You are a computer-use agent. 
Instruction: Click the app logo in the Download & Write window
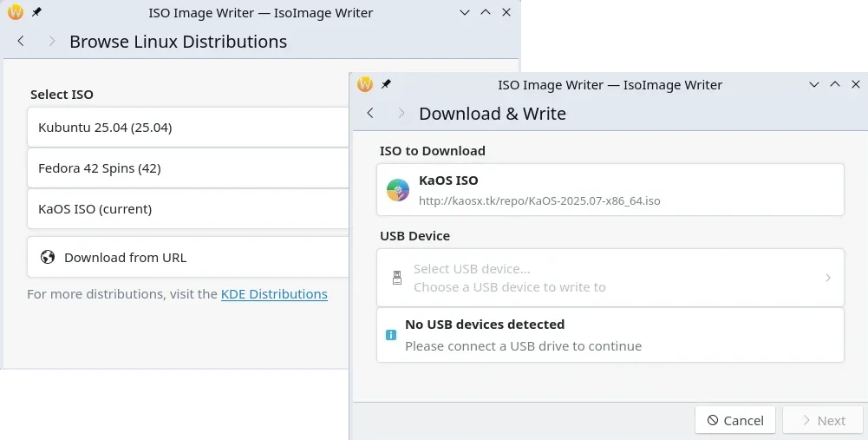tap(365, 84)
